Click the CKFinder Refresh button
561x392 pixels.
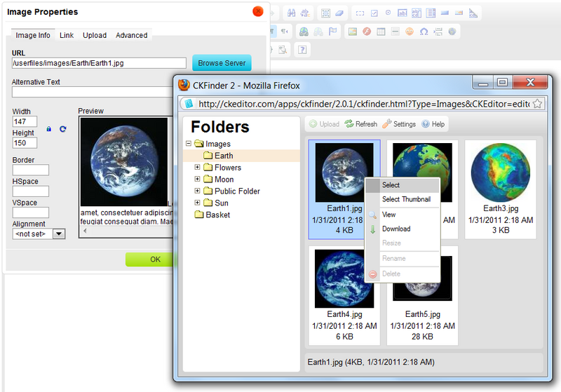tap(360, 124)
